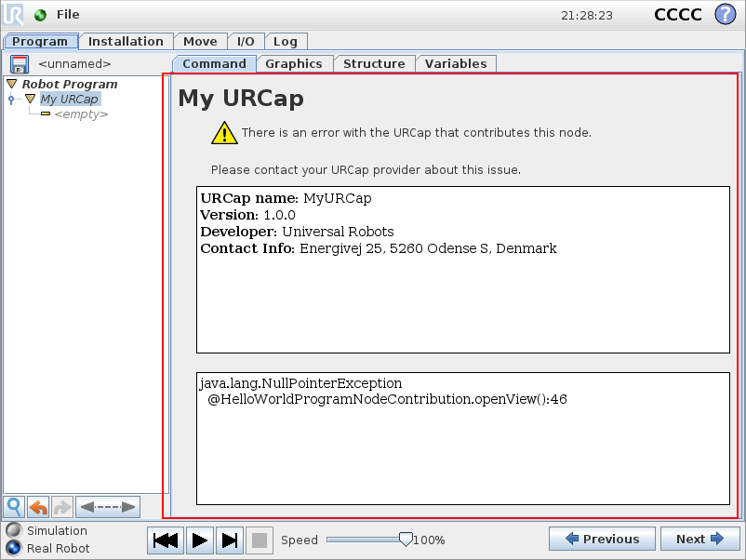746x560 pixels.
Task: Click the 100% speed slider handle
Action: (x=406, y=540)
